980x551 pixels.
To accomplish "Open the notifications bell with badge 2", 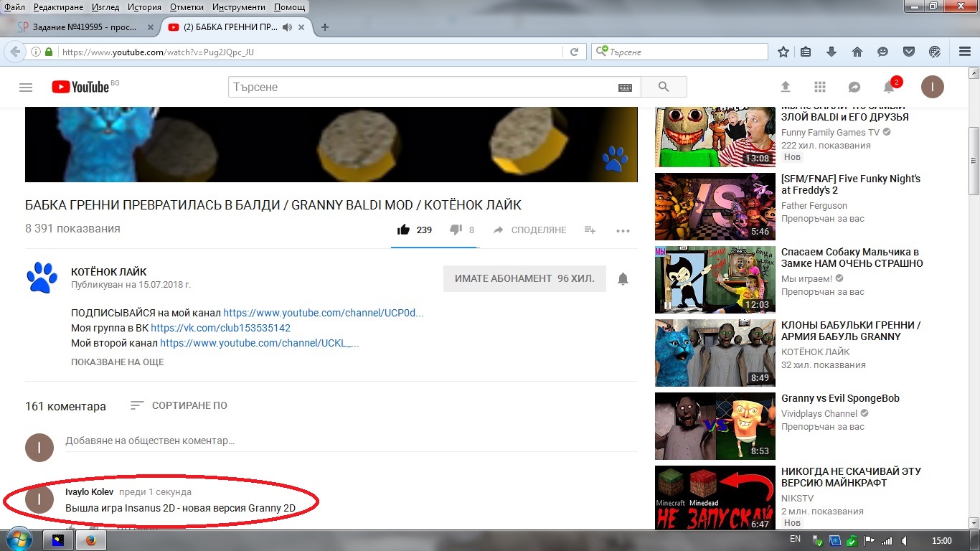I will [x=890, y=87].
